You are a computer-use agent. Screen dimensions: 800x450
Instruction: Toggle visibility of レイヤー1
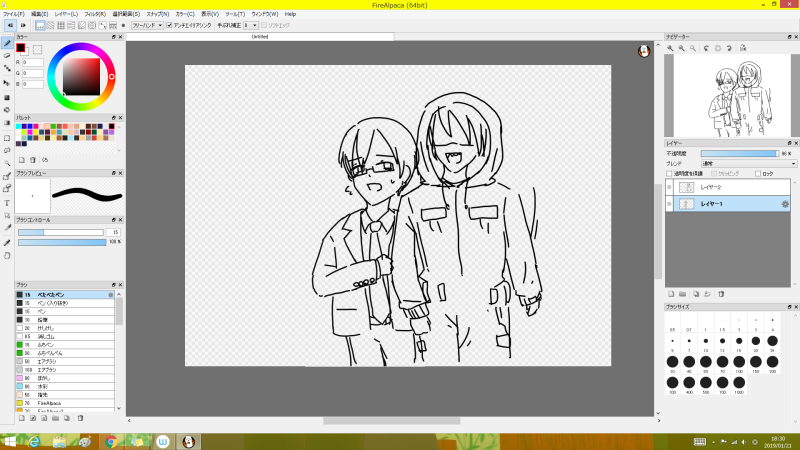(x=669, y=204)
